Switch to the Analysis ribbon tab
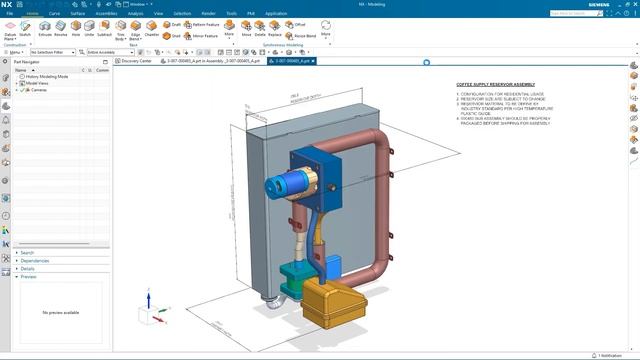Image resolution: width=640 pixels, height=360 pixels. [136, 13]
